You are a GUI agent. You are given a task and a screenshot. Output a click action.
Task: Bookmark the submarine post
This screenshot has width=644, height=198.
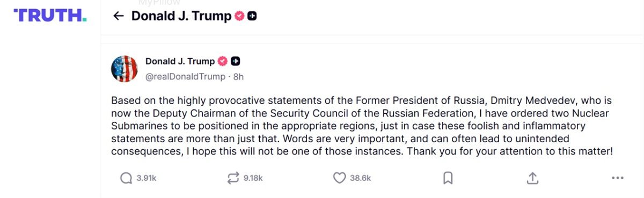[448, 178]
